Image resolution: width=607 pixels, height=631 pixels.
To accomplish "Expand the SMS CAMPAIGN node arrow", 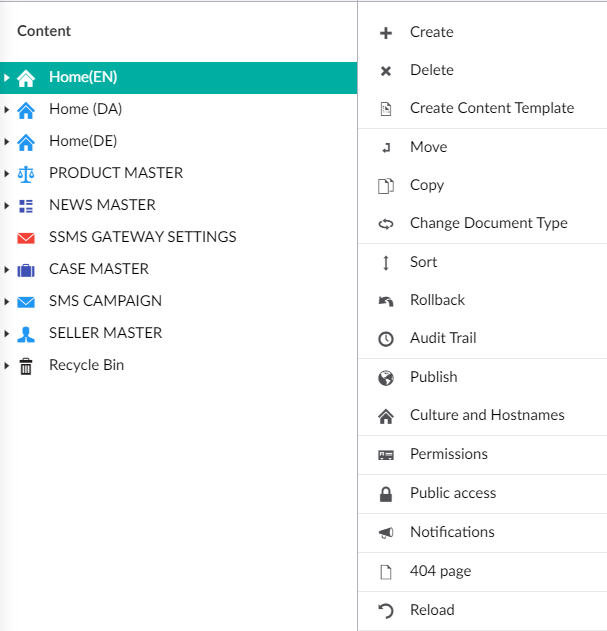I will 7,301.
